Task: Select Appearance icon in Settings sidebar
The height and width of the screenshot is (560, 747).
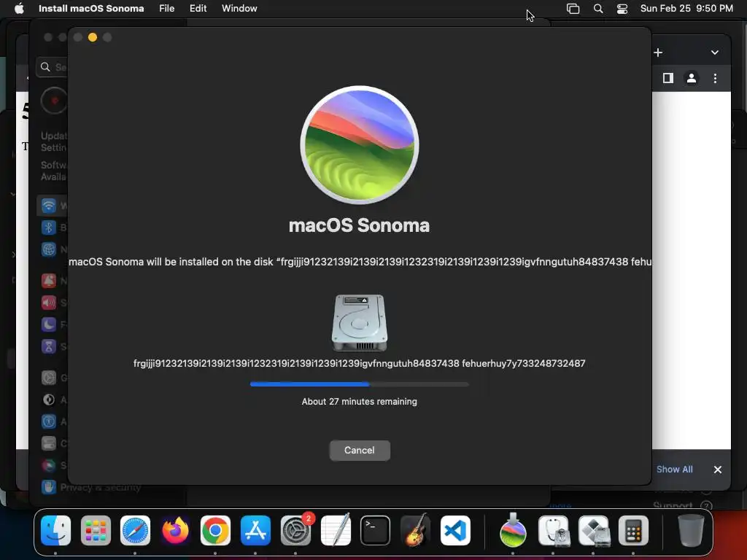Action: click(x=49, y=400)
